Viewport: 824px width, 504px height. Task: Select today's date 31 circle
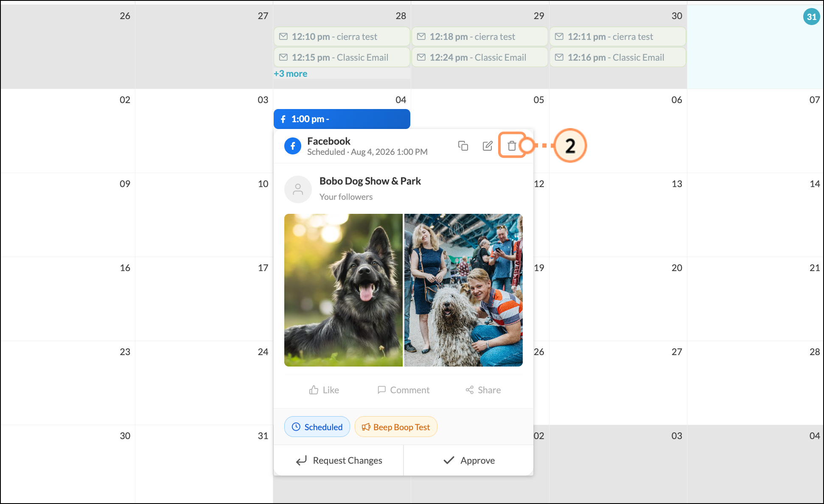point(811,17)
